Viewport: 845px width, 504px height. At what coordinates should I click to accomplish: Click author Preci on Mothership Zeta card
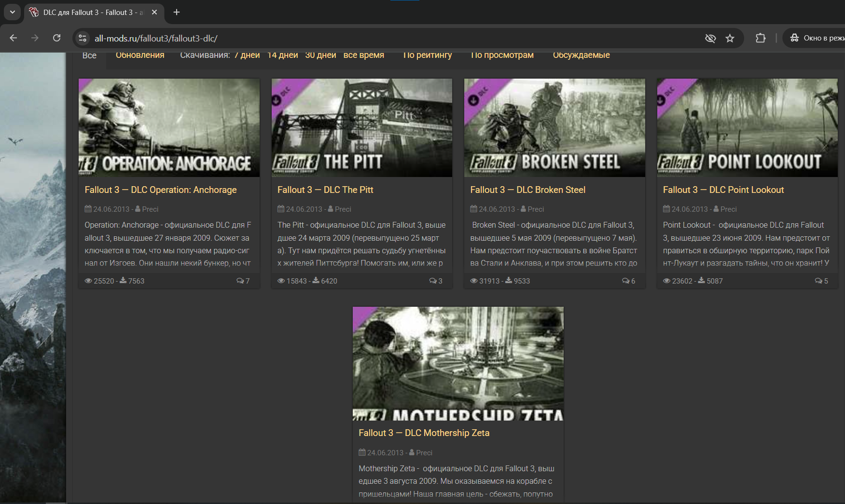424,453
